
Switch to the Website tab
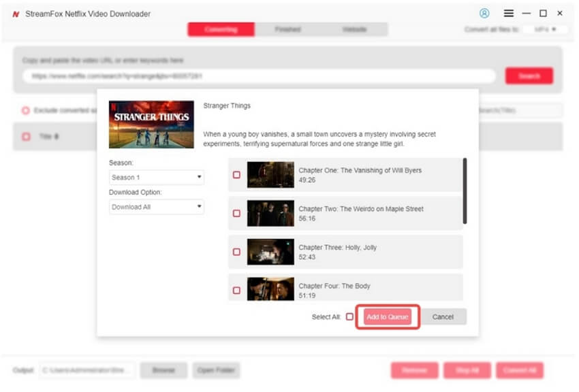tap(354, 29)
